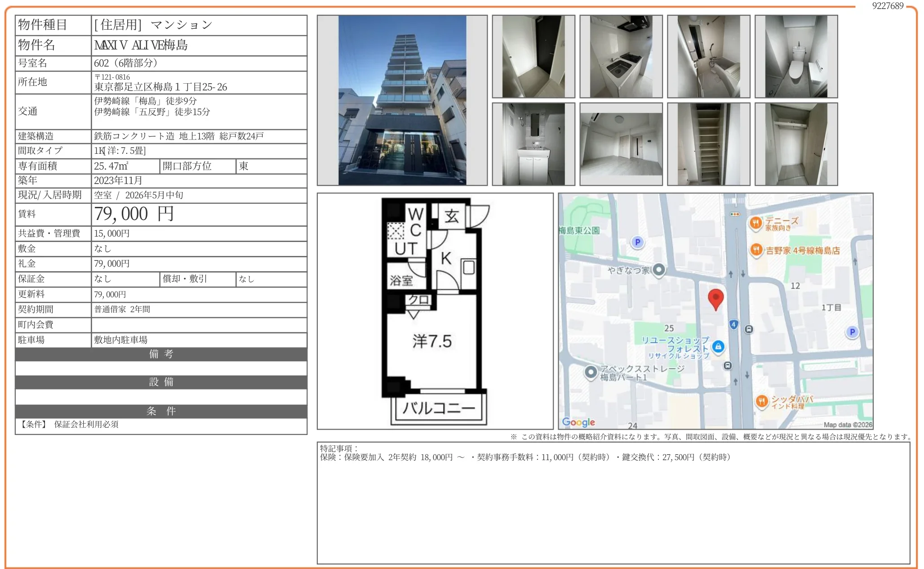Image resolution: width=924 pixels, height=569 pixels.
Task: Click the 79,000 円 rent amount
Action: click(134, 214)
